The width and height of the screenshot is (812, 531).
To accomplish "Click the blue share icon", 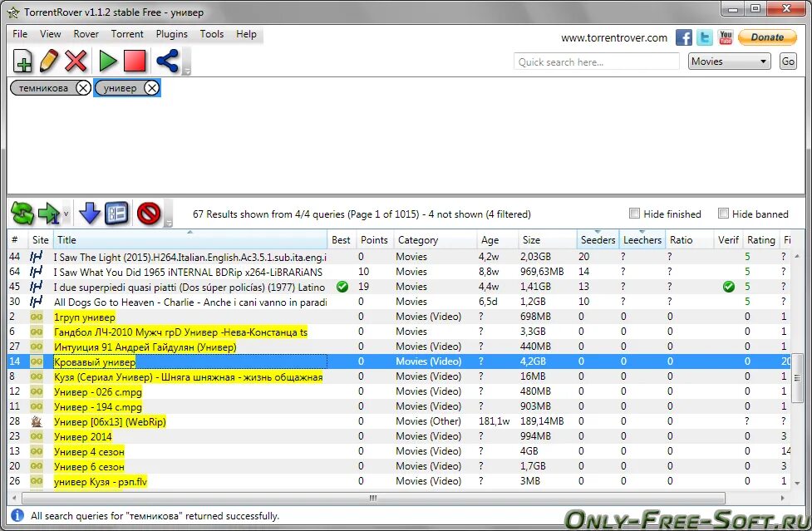I will (167, 61).
